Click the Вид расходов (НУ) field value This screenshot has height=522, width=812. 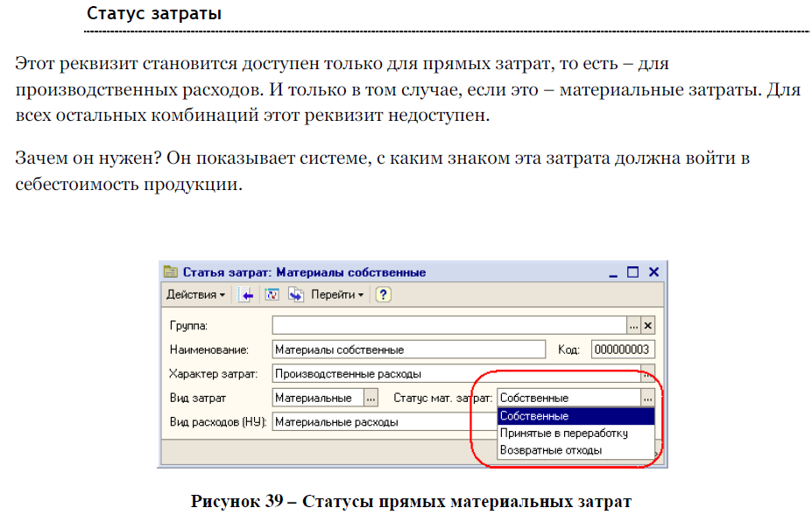click(x=385, y=422)
